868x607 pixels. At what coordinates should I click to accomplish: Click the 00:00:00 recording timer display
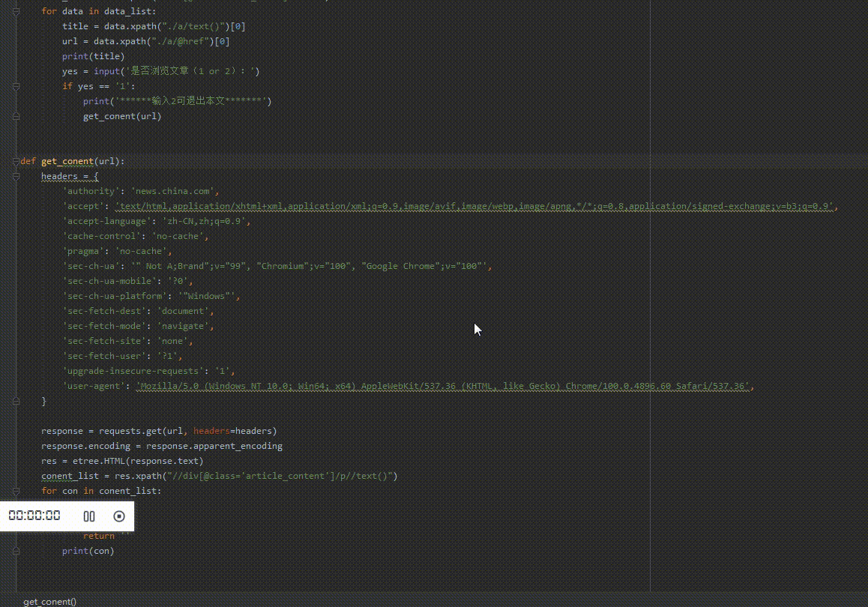click(x=33, y=516)
